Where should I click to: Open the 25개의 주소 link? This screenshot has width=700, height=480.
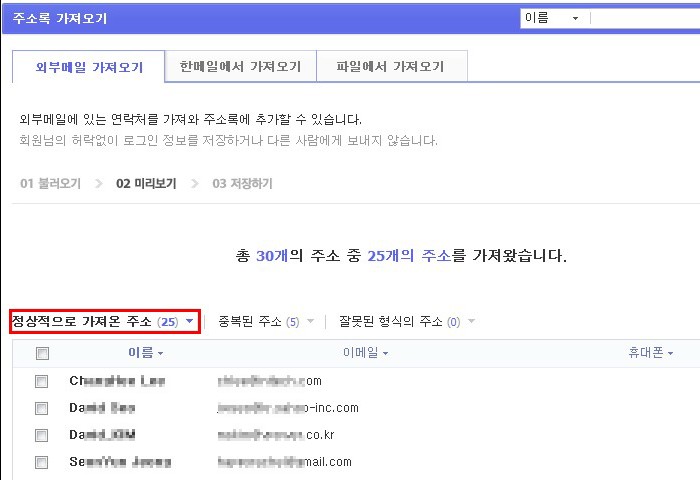[x=409, y=256]
